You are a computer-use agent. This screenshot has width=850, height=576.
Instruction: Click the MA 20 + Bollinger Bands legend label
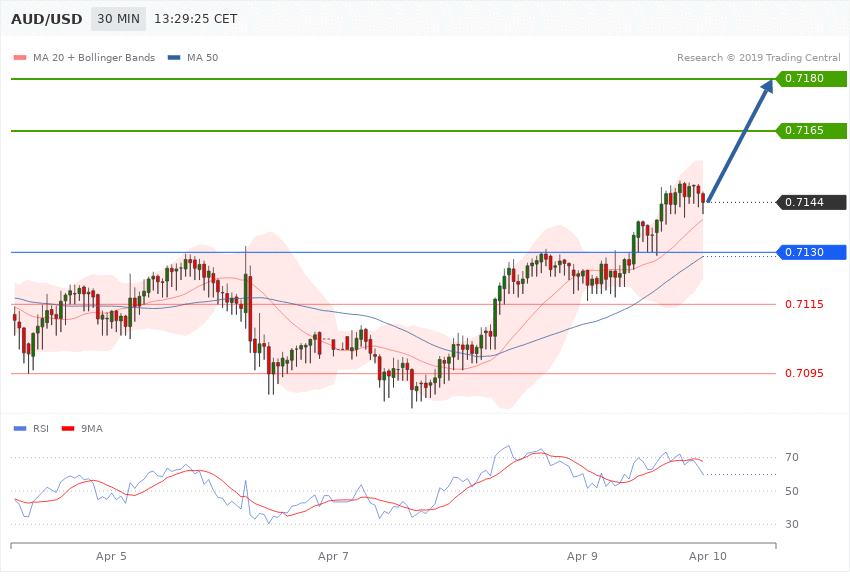click(x=94, y=57)
